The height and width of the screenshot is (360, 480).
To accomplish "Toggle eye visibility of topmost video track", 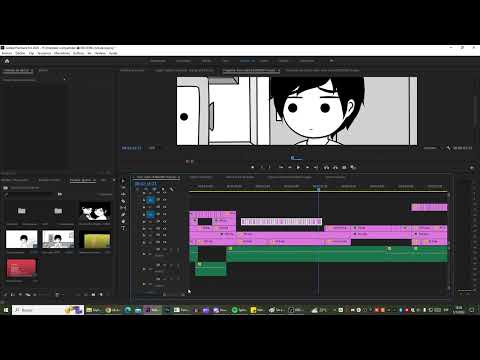I will click(x=164, y=193).
